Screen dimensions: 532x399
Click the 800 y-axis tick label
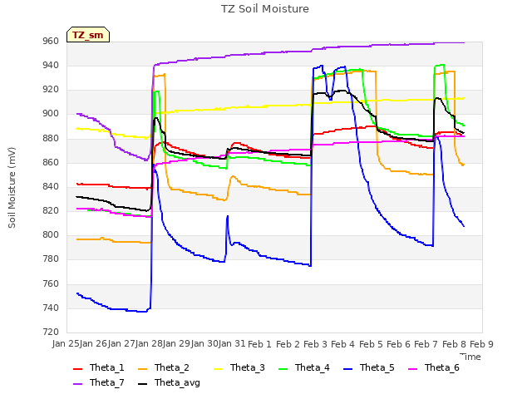[51, 235]
